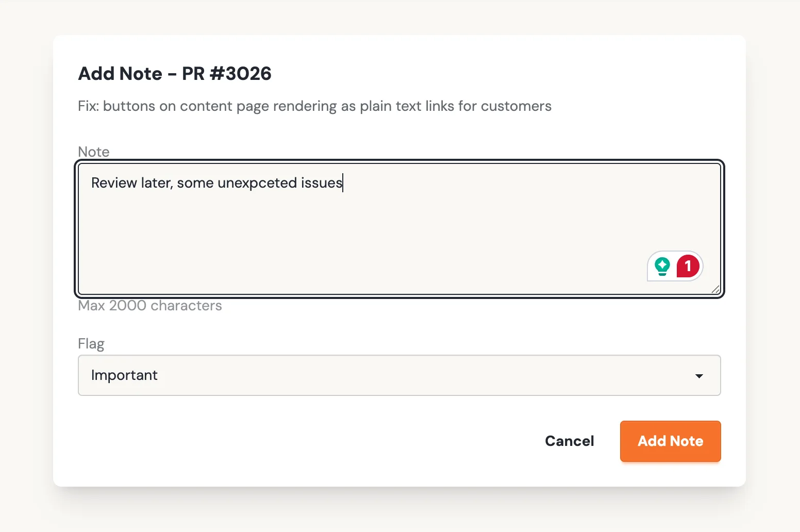
Task: Click the 'Note' field label
Action: (94, 152)
